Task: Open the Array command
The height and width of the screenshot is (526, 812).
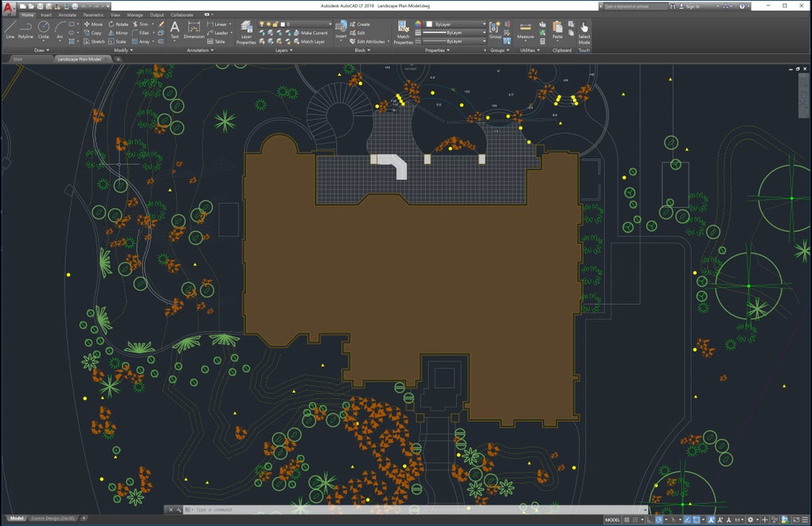Action: [x=141, y=41]
